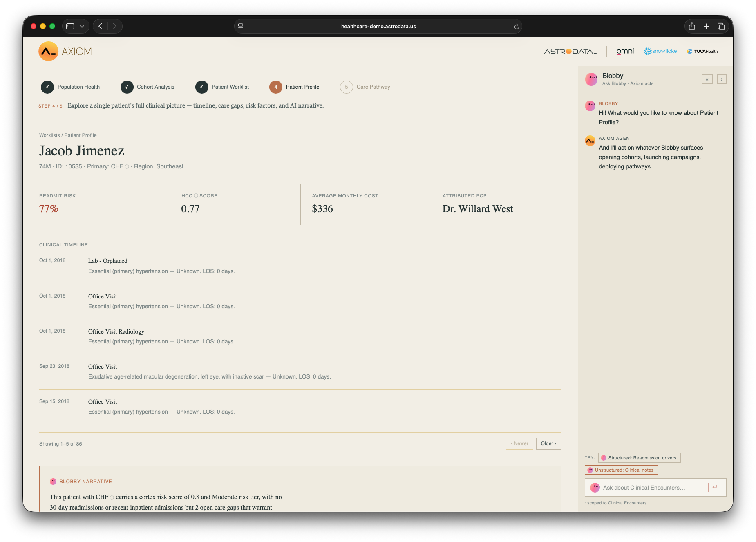
Task: Click the Older pagination button
Action: point(548,443)
